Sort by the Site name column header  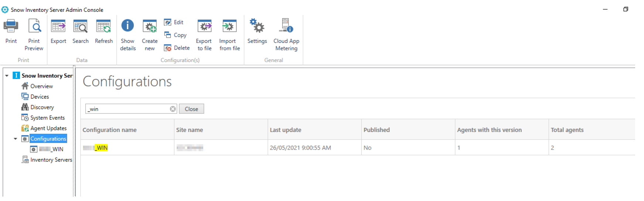221,130
